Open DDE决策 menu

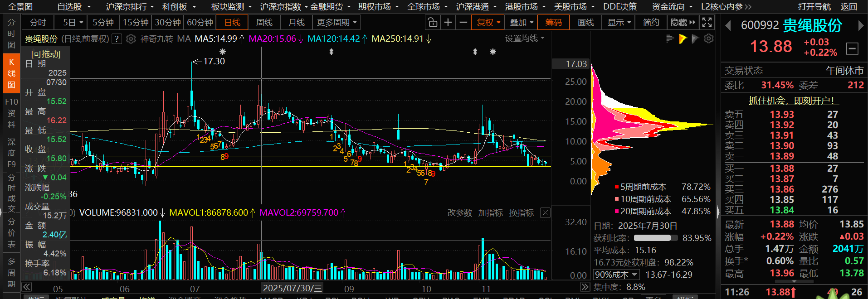620,6
